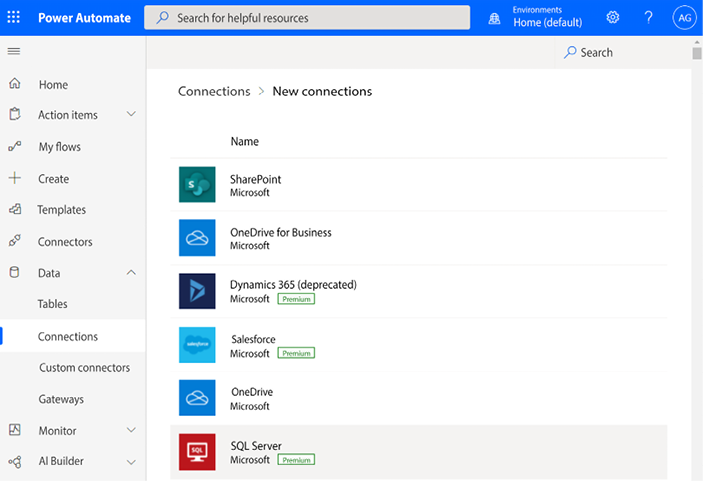This screenshot has width=703, height=481.
Task: Click the Premium badge on SQL Server
Action: (x=296, y=460)
